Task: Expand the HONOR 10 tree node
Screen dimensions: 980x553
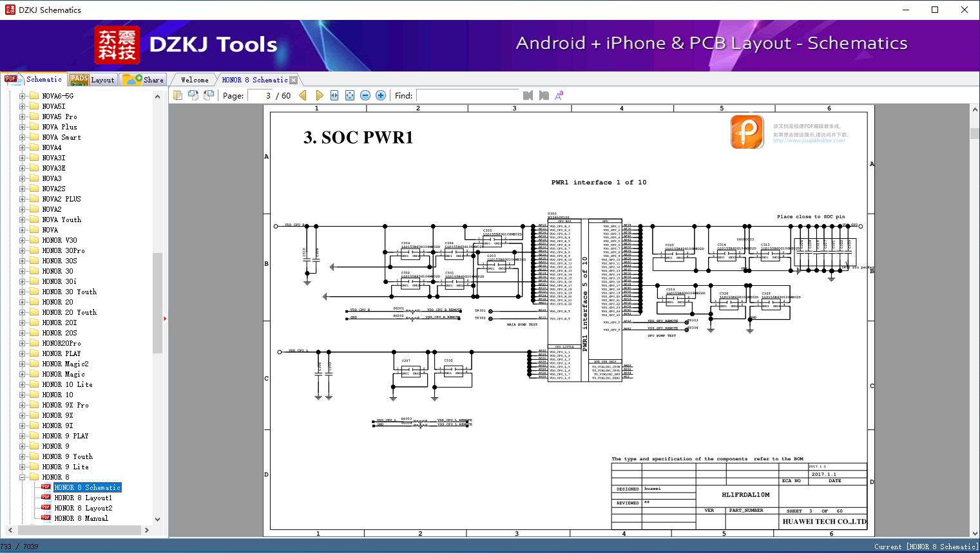Action: point(23,395)
